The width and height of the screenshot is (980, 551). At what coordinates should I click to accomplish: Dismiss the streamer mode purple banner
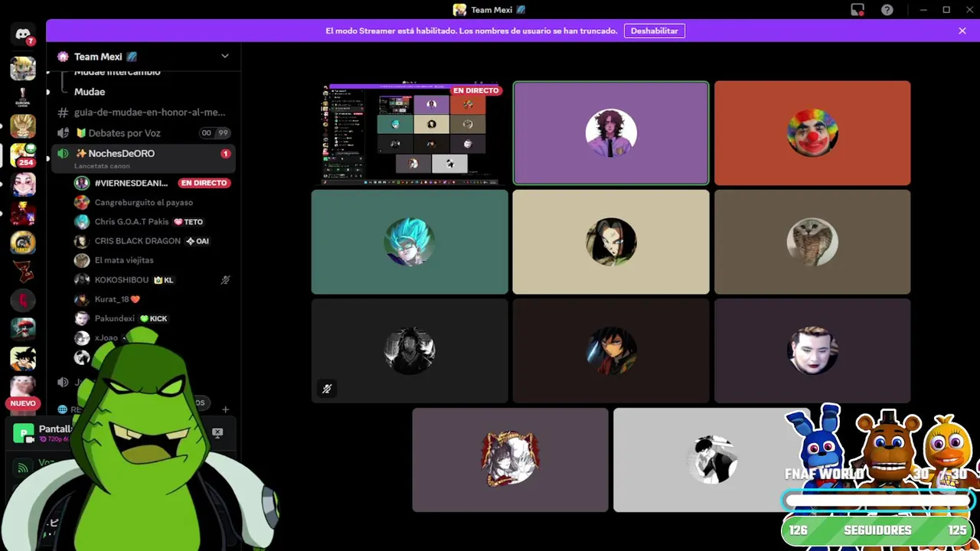[x=962, y=31]
